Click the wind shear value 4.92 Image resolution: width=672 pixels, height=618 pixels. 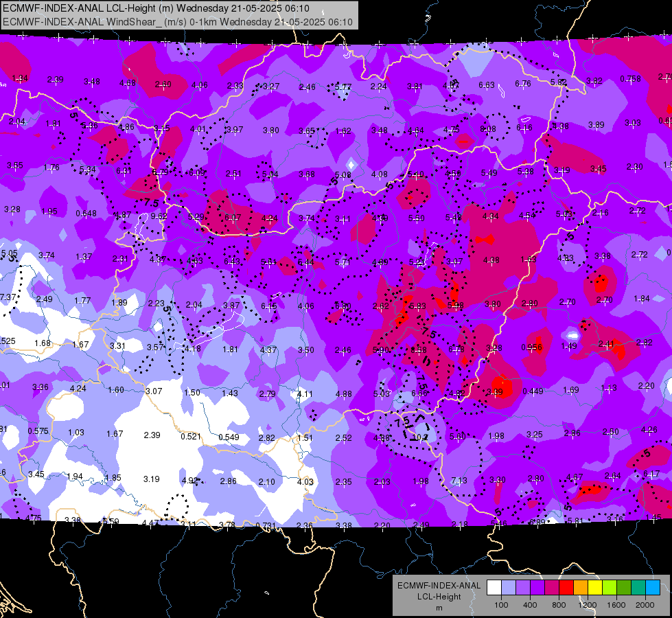(x=190, y=481)
